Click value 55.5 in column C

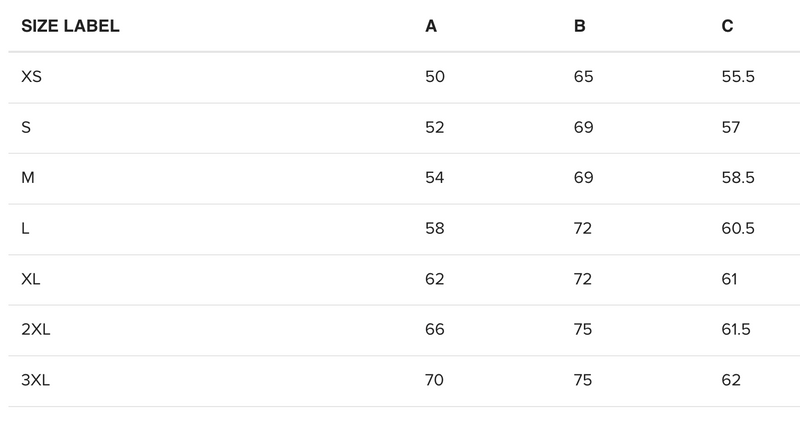tap(737, 77)
